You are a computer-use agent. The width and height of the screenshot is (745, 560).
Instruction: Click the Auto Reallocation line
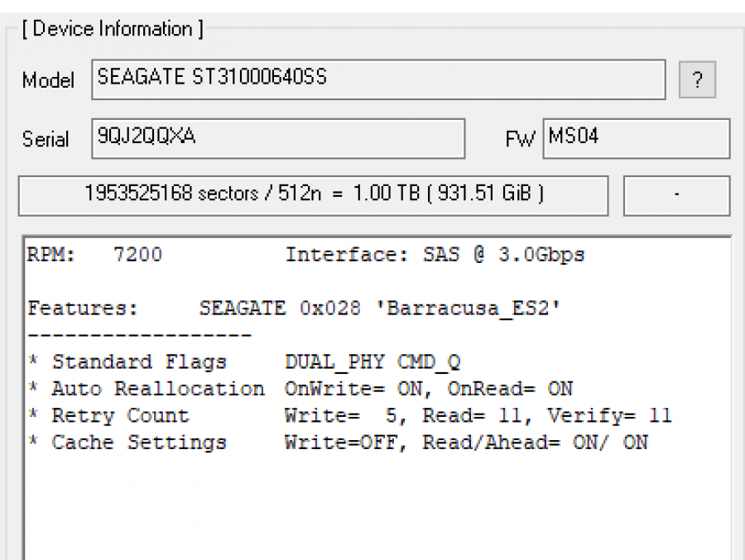coord(300,389)
